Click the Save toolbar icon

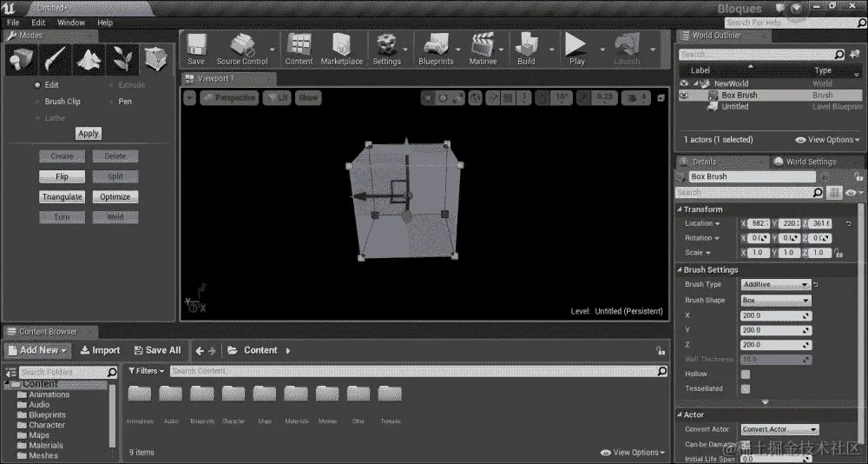tap(196, 50)
